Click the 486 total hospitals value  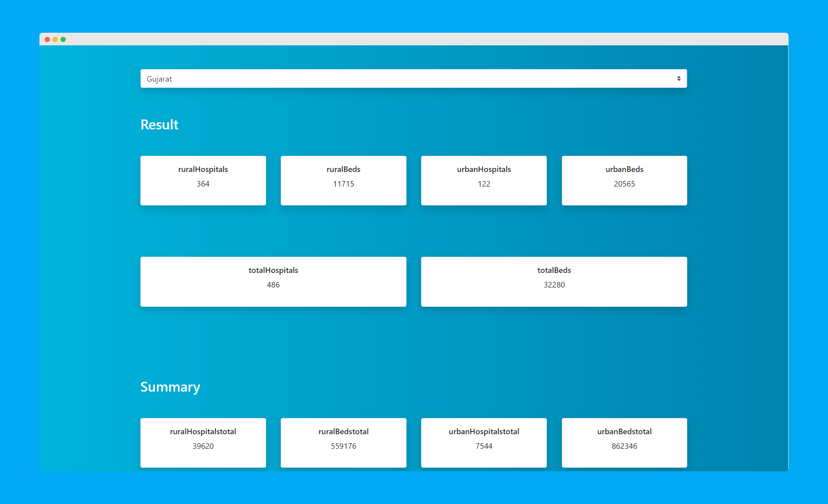[x=273, y=285]
